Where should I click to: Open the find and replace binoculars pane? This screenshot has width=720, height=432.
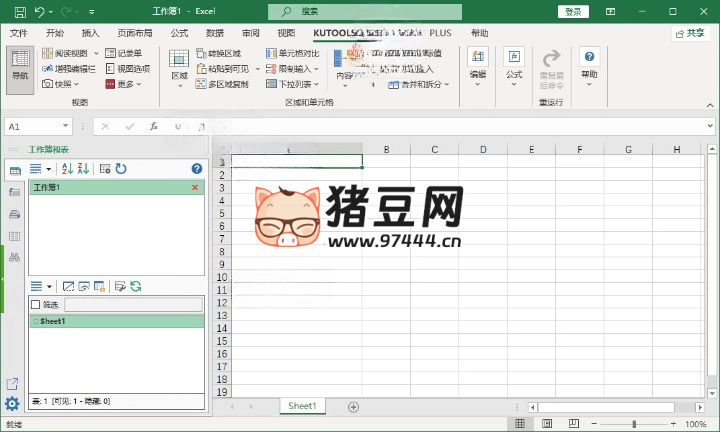14,257
